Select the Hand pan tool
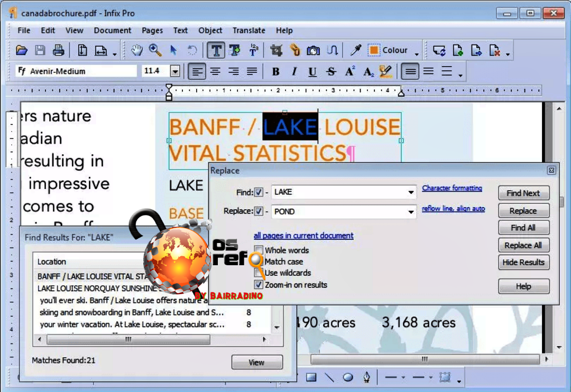The width and height of the screenshot is (571, 392). click(137, 50)
